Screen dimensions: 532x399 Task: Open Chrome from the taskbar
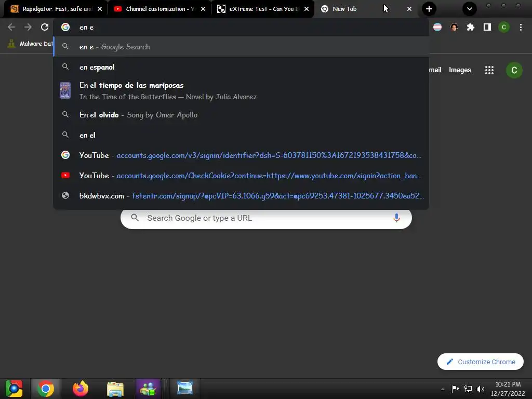pos(46,389)
